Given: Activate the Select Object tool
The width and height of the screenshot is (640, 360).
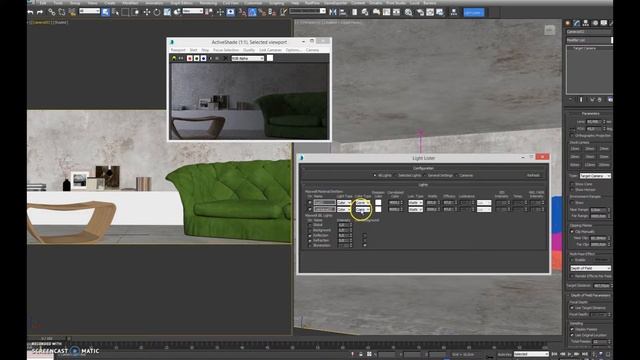Looking at the screenshot, I should (105, 12).
